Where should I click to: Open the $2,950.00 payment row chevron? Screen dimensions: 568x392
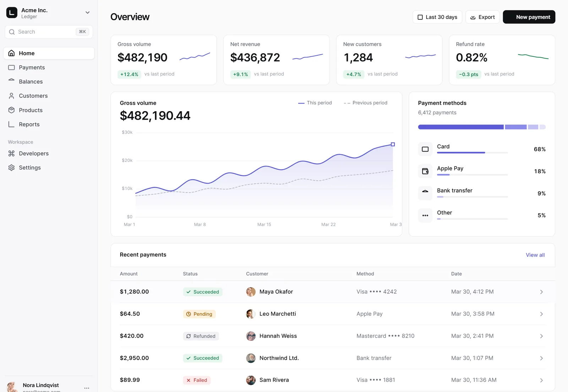(541, 358)
